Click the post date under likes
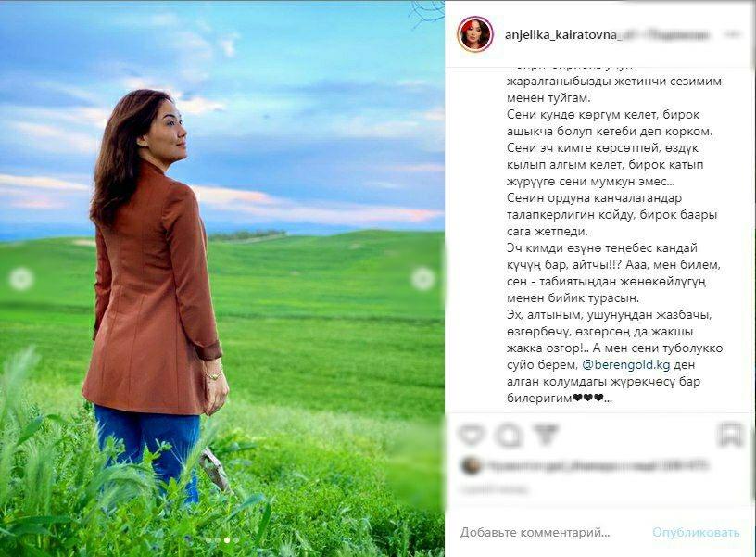 pos(493,489)
